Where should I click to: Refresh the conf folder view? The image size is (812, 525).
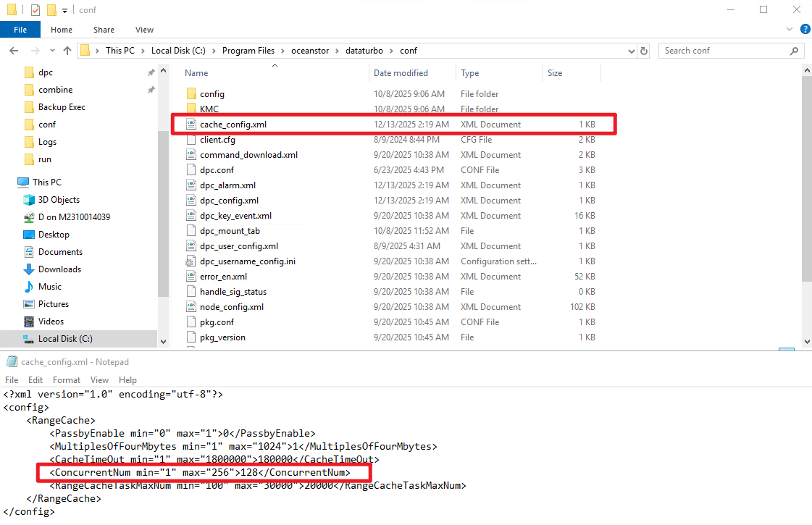coord(644,51)
